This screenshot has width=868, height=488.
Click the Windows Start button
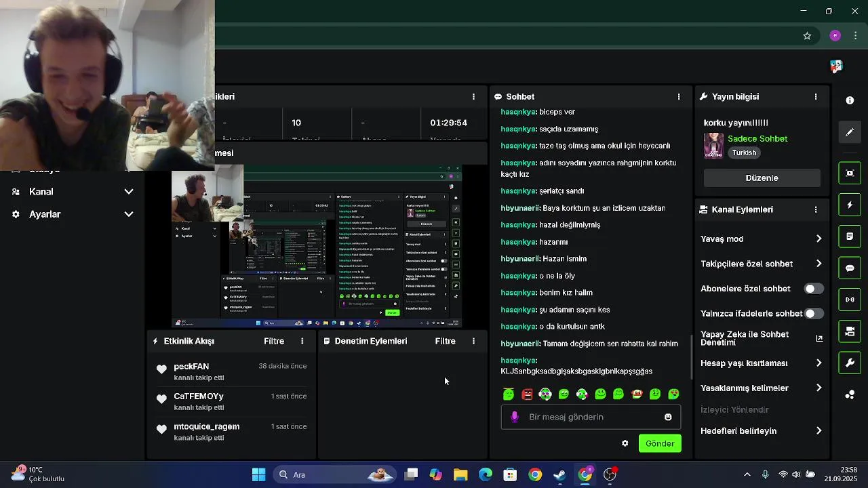pyautogui.click(x=258, y=474)
